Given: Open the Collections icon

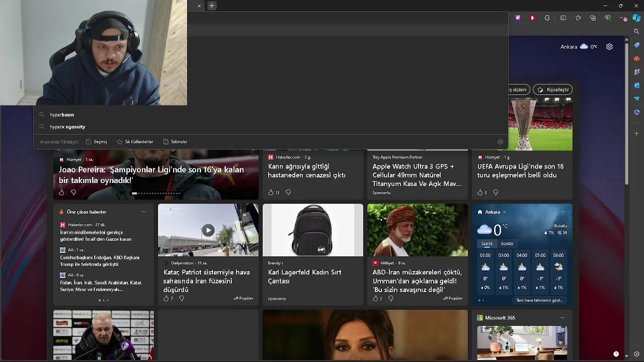Looking at the screenshot, I should pyautogui.click(x=593, y=18).
